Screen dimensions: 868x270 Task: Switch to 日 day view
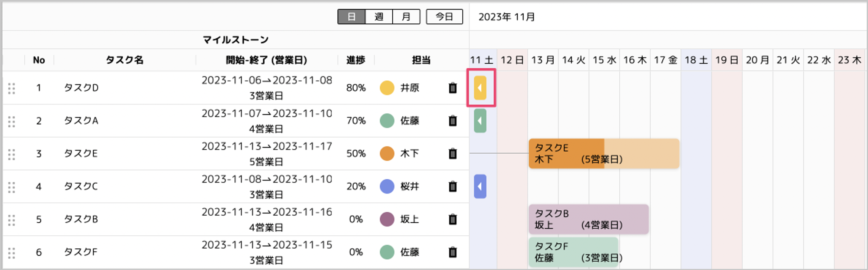pos(352,17)
